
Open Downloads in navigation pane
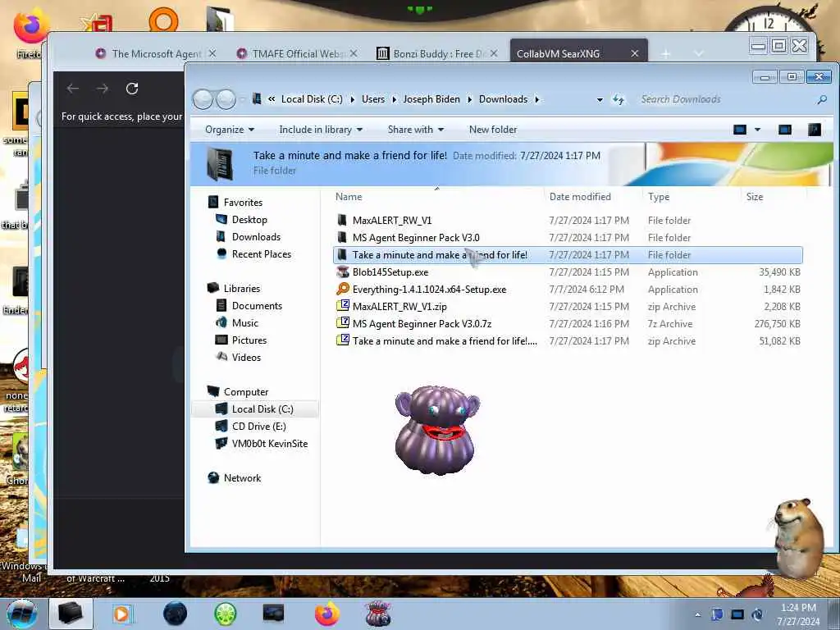tap(256, 237)
